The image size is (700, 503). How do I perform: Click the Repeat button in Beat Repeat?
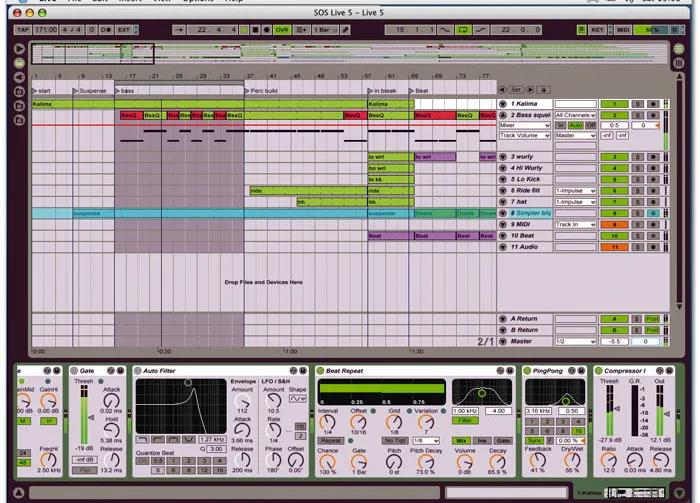[x=331, y=441]
